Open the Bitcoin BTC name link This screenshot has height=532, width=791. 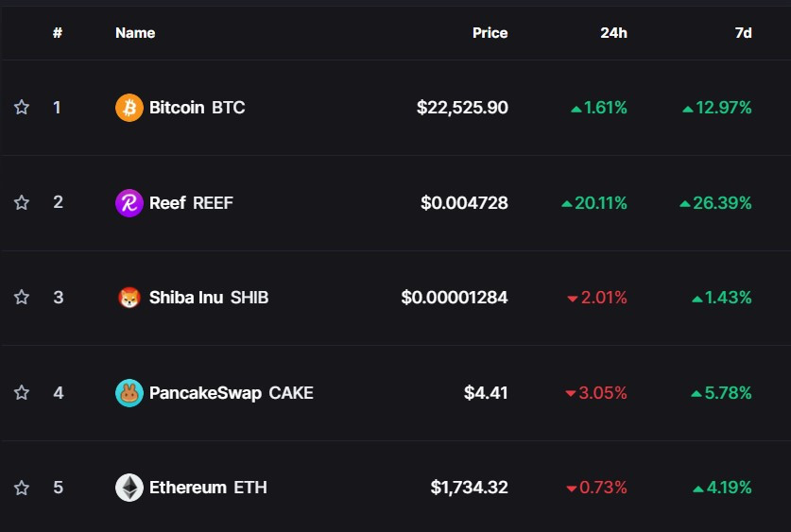coord(197,108)
